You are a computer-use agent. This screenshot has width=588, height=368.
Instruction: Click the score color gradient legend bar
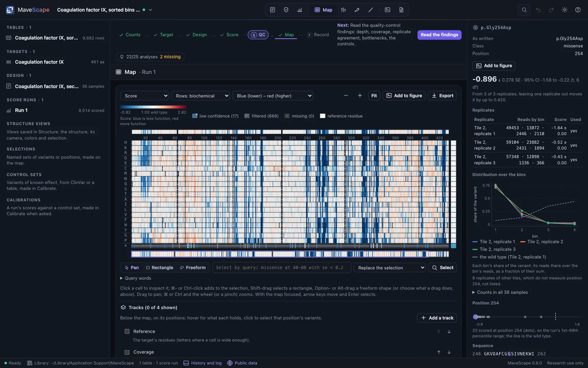pyautogui.click(x=153, y=107)
